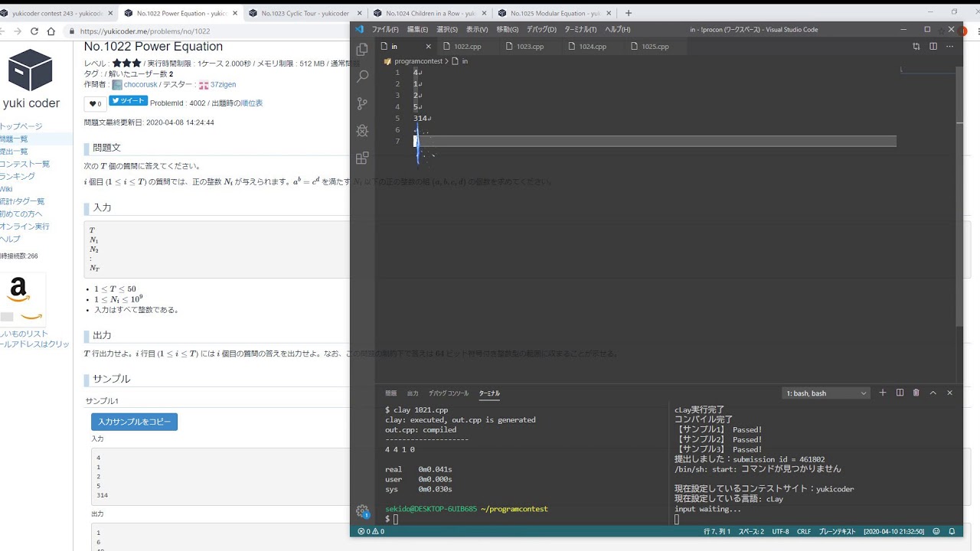Open notifications bell in the status bar
This screenshot has width=980, height=551.
point(952,531)
